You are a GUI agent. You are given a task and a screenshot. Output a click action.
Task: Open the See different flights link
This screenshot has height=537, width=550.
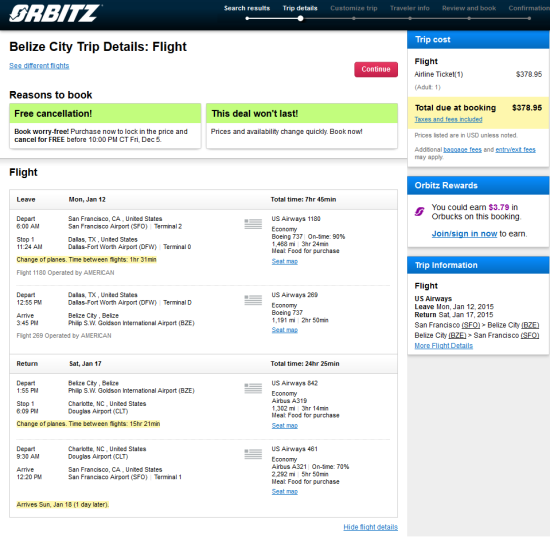[39, 66]
